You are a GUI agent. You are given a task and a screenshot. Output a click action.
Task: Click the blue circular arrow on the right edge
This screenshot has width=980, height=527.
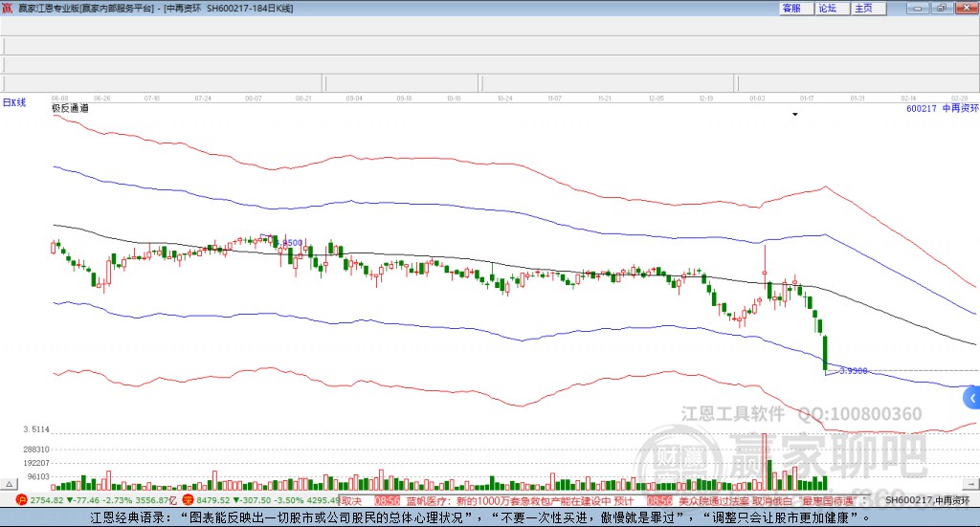[x=973, y=398]
